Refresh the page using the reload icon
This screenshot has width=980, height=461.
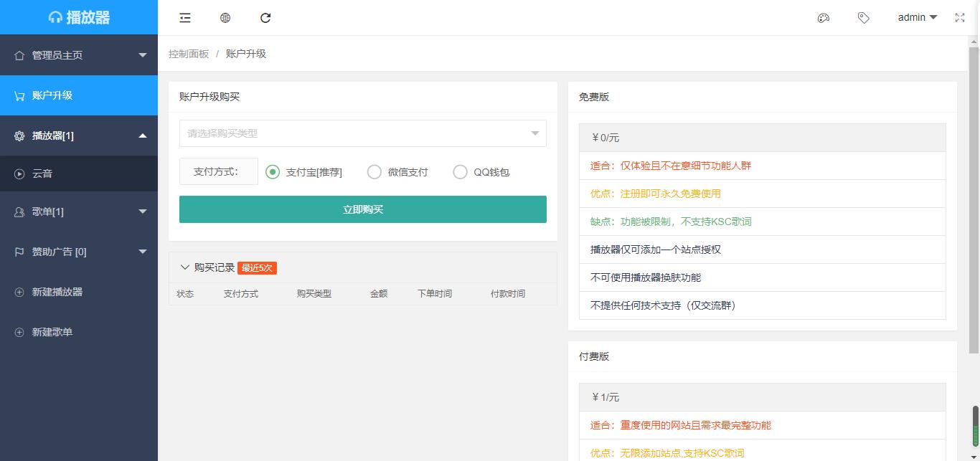[265, 17]
